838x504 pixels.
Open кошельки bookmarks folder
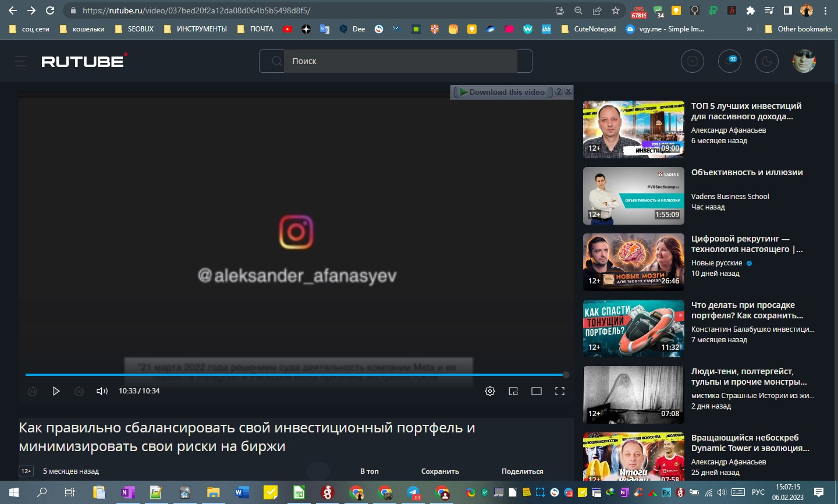tap(82, 29)
